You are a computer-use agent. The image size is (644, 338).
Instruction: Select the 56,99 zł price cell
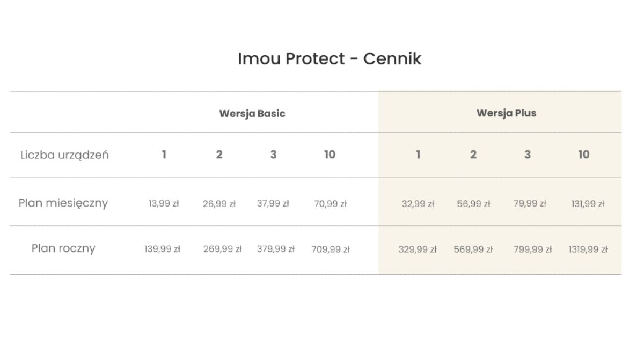[473, 204]
